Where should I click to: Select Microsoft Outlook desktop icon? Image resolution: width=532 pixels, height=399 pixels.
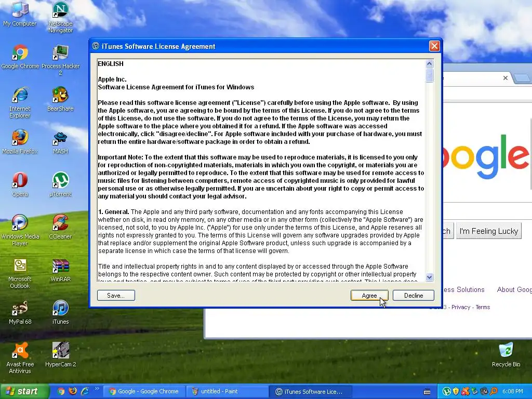(20, 273)
